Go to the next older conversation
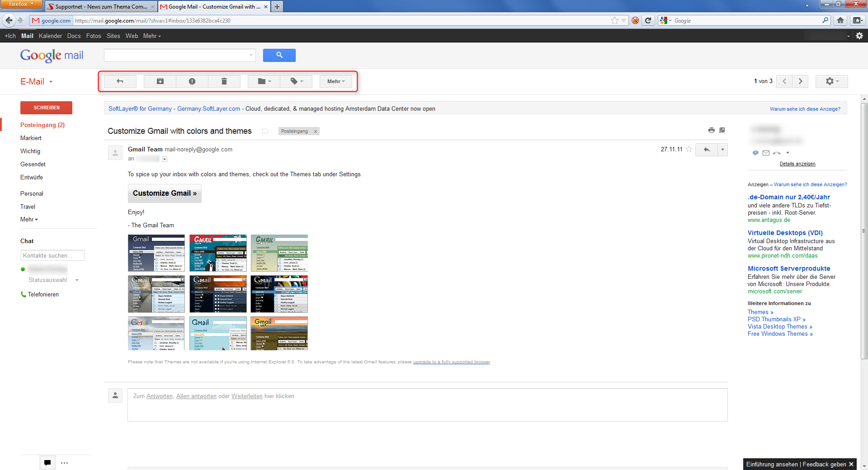 [801, 81]
